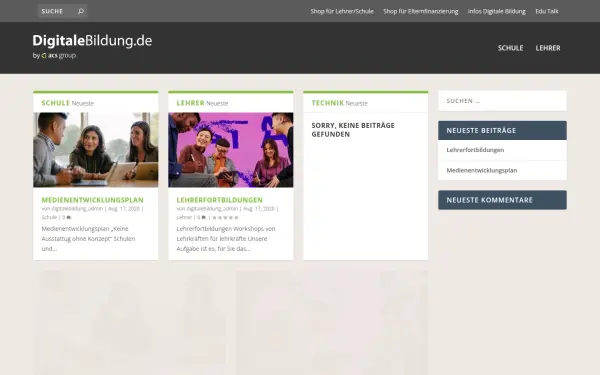
Task: Open the Edu Talk menu item
Action: [546, 11]
